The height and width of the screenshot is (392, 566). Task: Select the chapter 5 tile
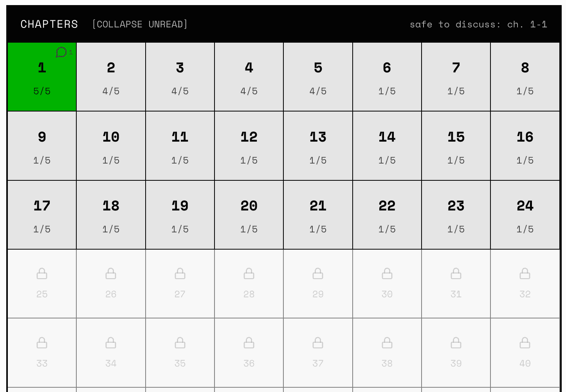[318, 77]
